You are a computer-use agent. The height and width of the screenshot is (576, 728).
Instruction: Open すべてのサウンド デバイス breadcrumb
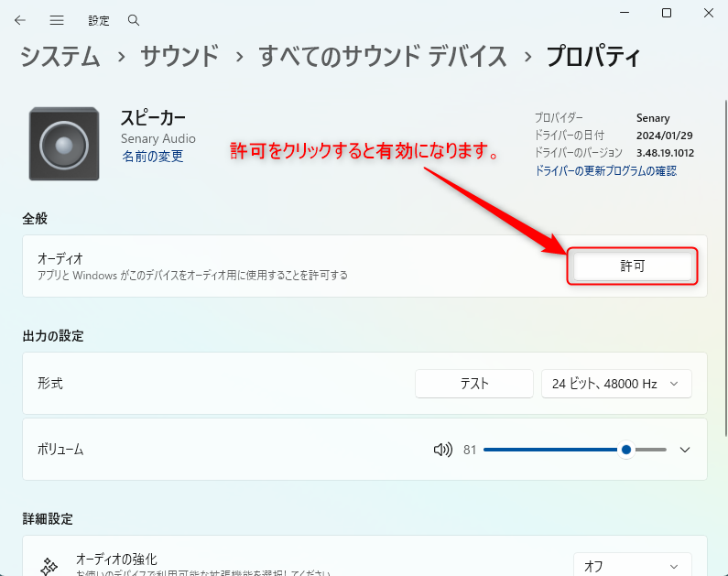click(x=383, y=57)
